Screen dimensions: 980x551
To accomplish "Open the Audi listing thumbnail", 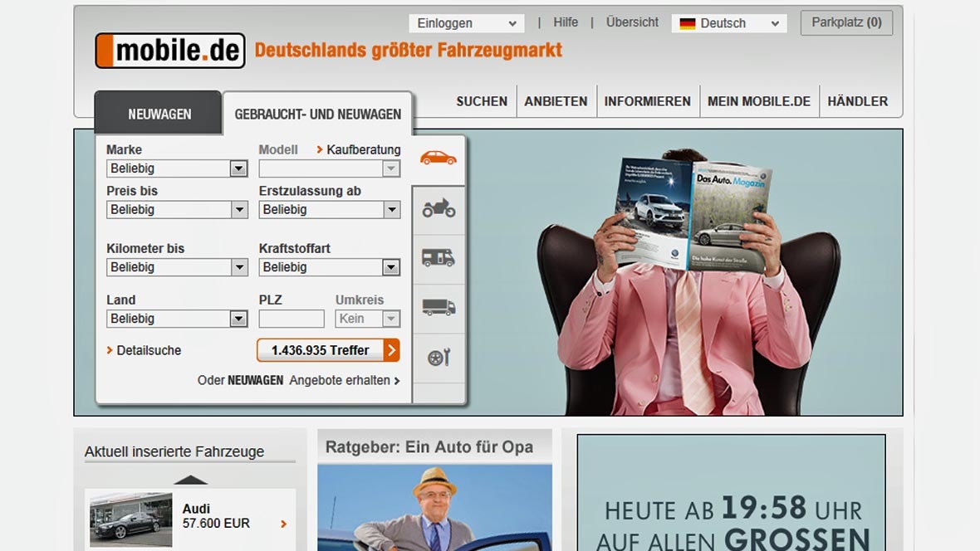I will point(130,519).
